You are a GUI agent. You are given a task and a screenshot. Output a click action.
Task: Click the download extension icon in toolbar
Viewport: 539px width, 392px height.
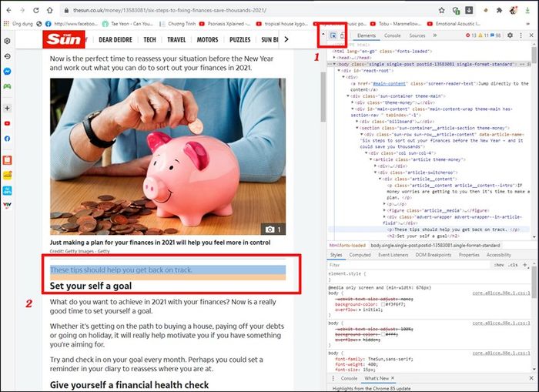469,10
